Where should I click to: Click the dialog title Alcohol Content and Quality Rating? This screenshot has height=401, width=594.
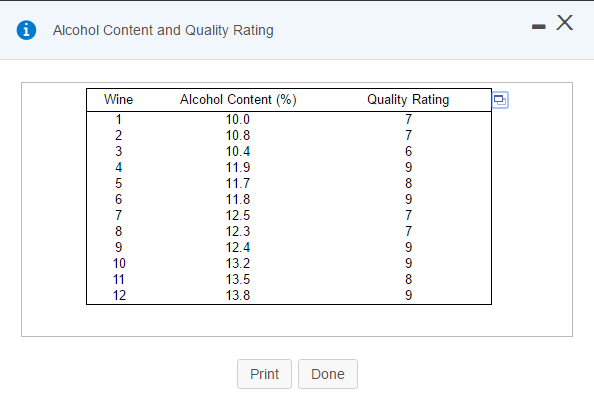click(x=163, y=30)
